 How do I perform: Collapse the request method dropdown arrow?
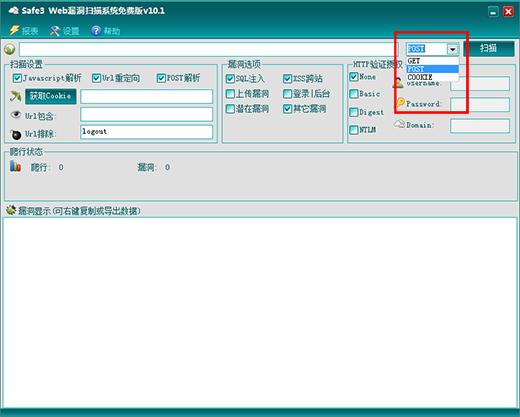pyautogui.click(x=452, y=49)
